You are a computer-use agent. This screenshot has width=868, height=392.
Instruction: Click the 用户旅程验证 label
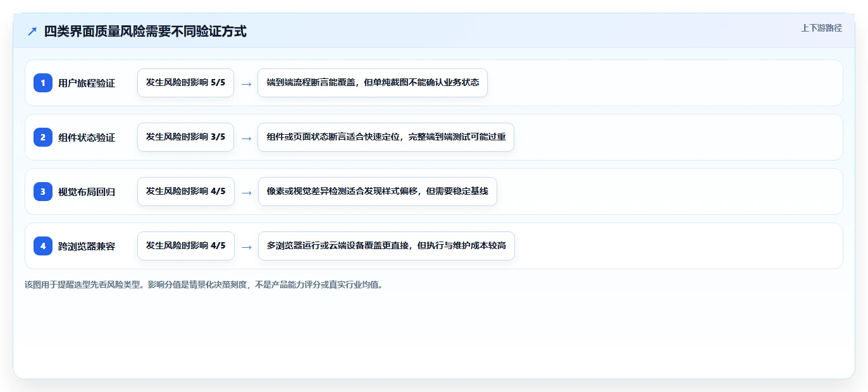tap(87, 83)
